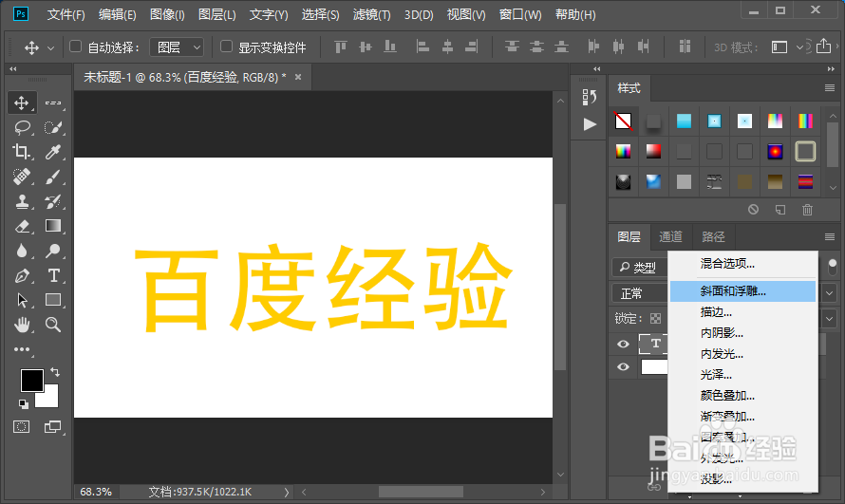
Task: Change screen mode button
Action: (x=53, y=427)
